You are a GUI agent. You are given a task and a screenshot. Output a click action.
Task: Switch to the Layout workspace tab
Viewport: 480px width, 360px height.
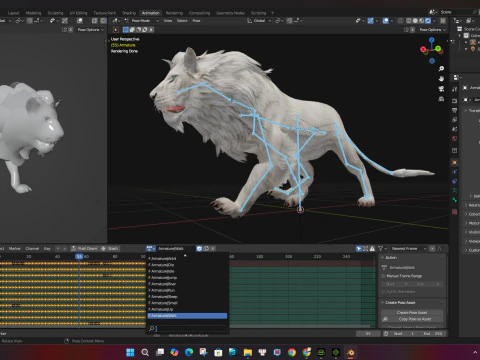(14, 13)
